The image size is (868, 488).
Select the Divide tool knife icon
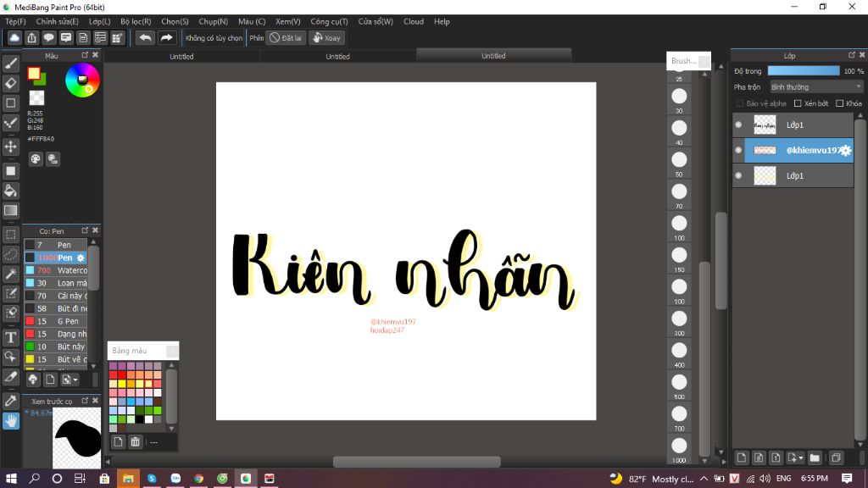10,377
